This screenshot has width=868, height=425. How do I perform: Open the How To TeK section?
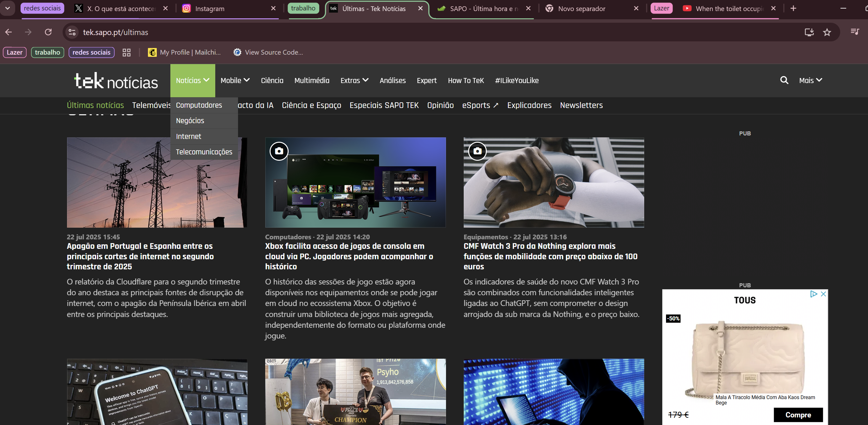[466, 81]
